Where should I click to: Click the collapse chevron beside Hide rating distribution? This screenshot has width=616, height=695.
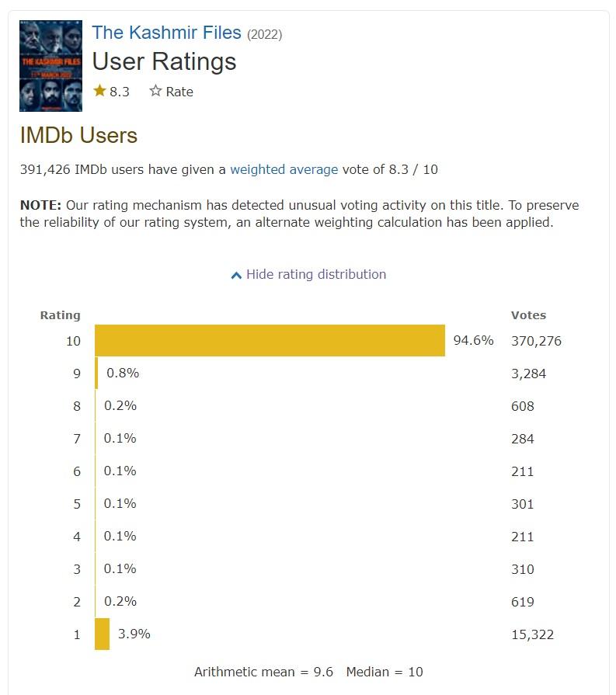pyautogui.click(x=236, y=275)
